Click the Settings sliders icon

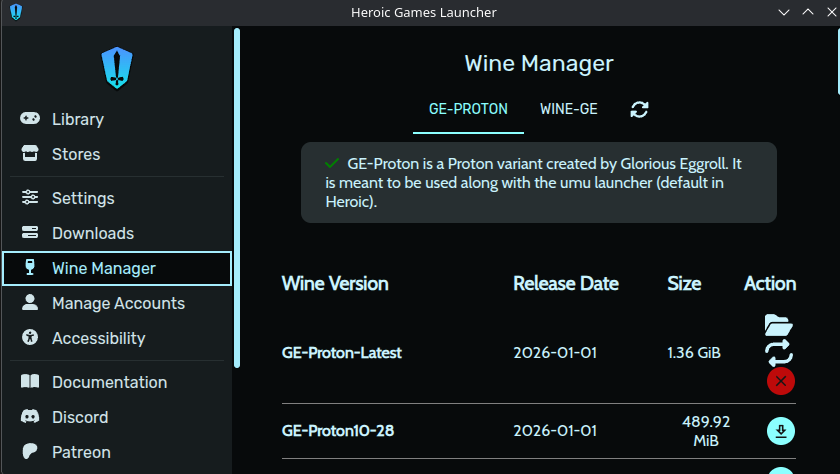pos(30,198)
